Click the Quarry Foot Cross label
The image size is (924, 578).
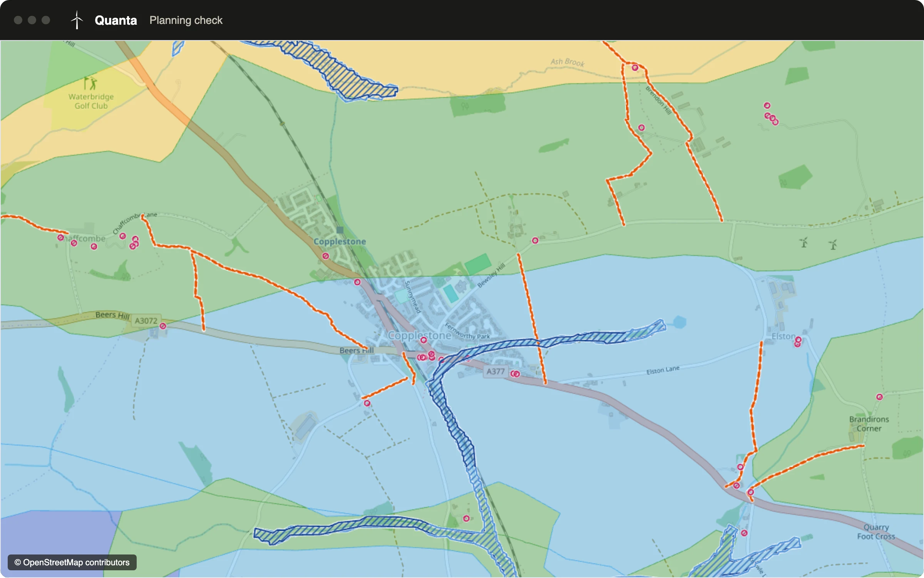(x=876, y=532)
